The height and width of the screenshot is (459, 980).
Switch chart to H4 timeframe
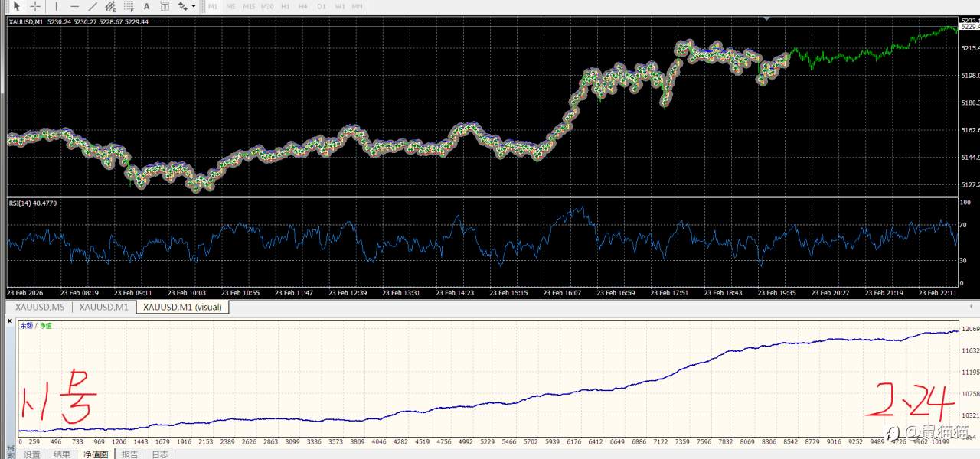click(303, 5)
